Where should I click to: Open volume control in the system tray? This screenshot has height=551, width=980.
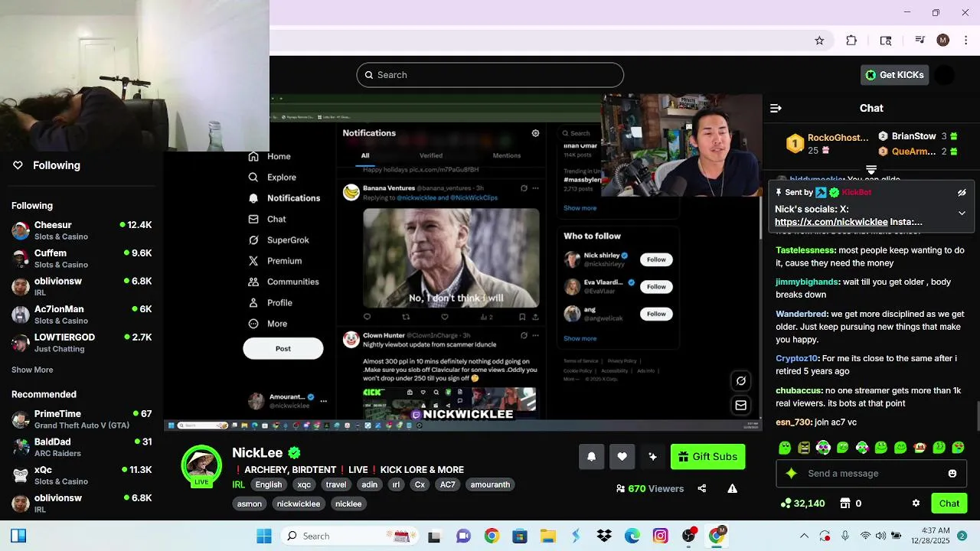coord(880,536)
